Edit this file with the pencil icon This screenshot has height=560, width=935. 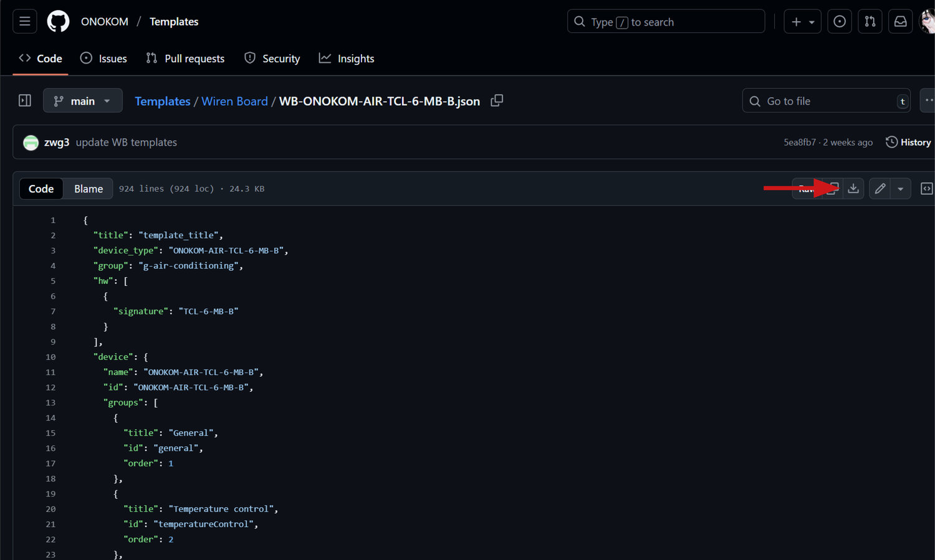[880, 189]
